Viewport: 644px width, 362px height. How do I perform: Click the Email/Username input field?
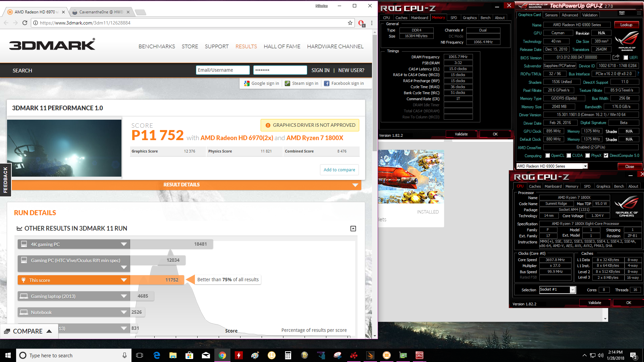[x=223, y=70]
